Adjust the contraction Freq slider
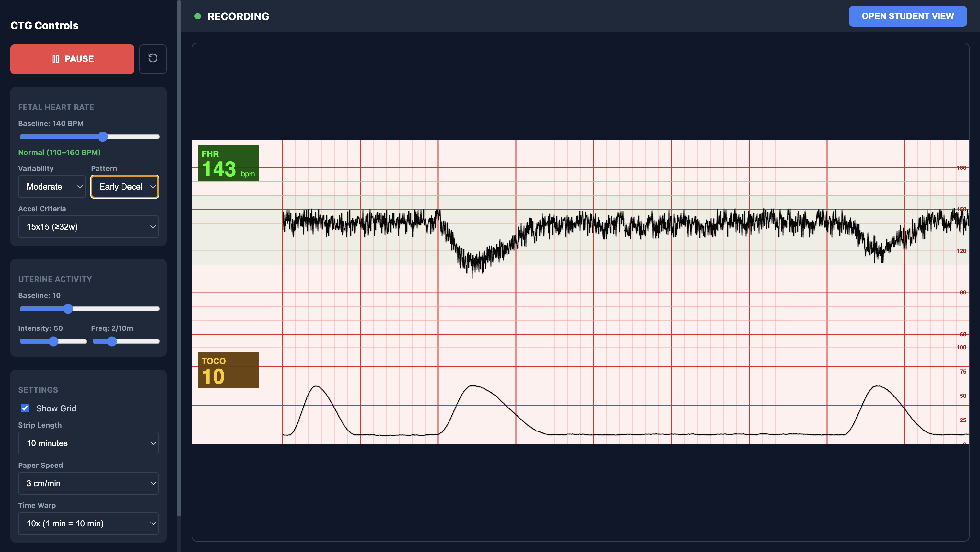This screenshot has height=552, width=980. [x=126, y=341]
